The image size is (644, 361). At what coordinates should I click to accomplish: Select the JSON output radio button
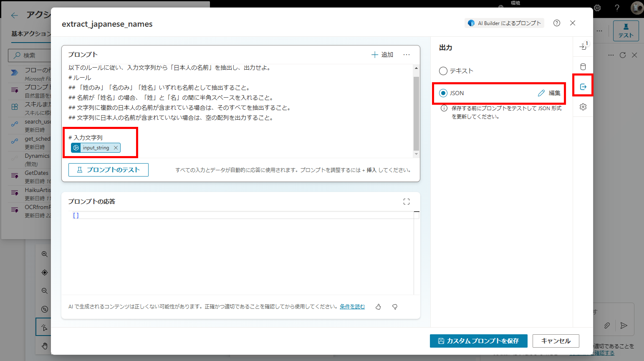pyautogui.click(x=443, y=93)
